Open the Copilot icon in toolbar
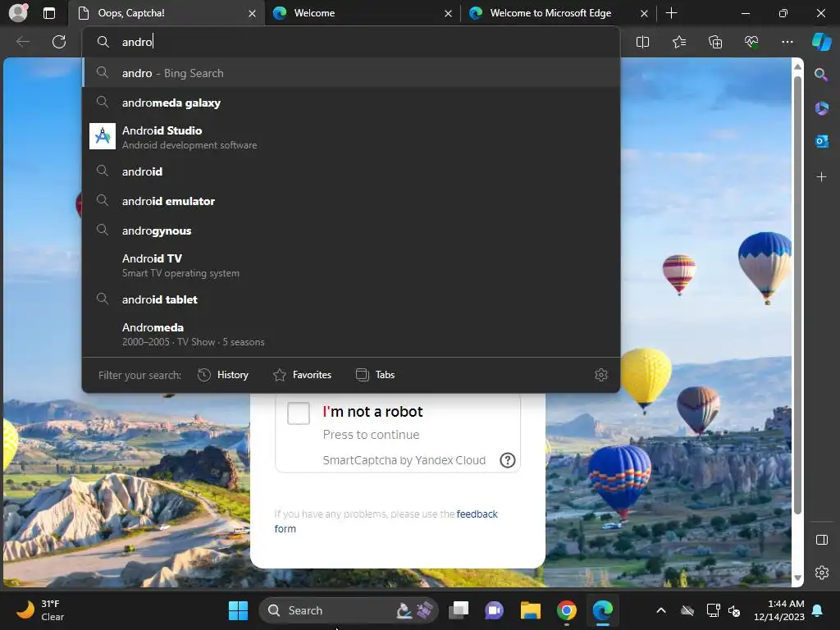This screenshot has width=840, height=630. tap(821, 42)
